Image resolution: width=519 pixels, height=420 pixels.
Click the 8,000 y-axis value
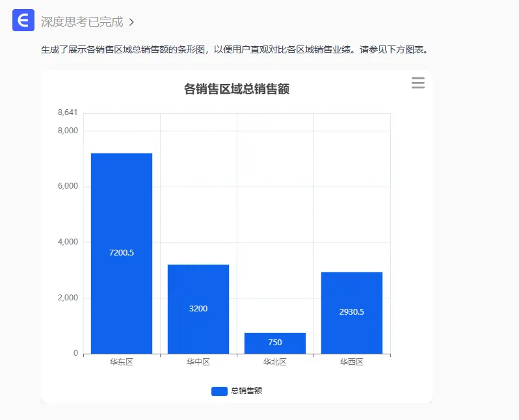(x=68, y=131)
